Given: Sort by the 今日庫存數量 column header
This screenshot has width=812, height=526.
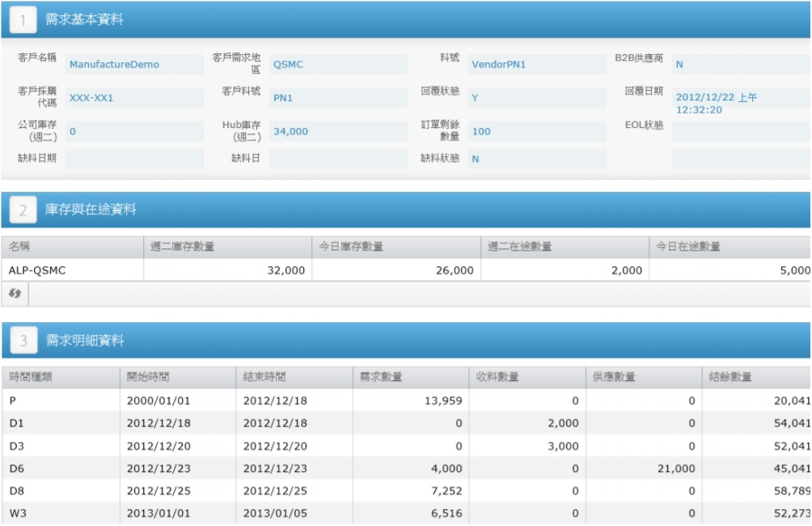Looking at the screenshot, I should coord(396,246).
